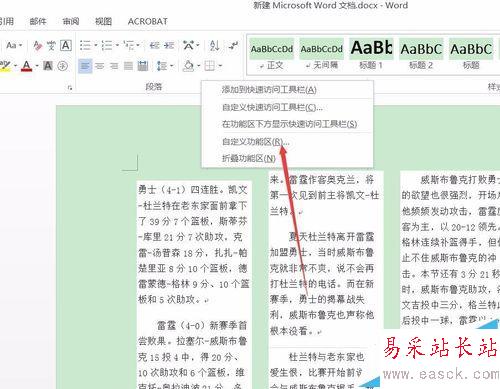Click the borders grid icon

click(210, 66)
